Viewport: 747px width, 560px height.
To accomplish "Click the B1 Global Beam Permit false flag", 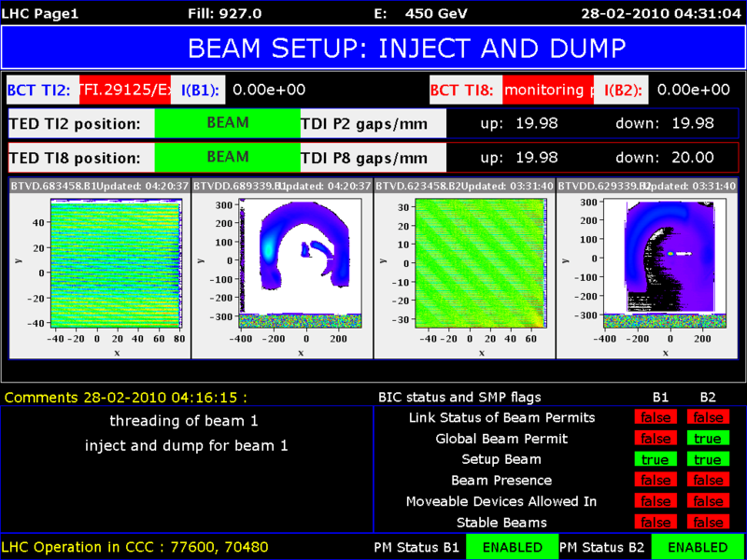I will pos(655,438).
